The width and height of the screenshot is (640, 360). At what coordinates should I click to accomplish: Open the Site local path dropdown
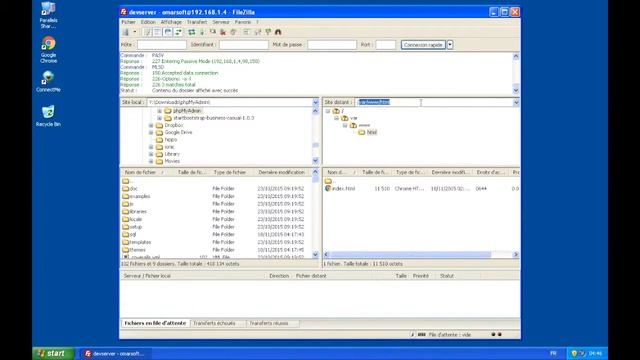(x=316, y=102)
